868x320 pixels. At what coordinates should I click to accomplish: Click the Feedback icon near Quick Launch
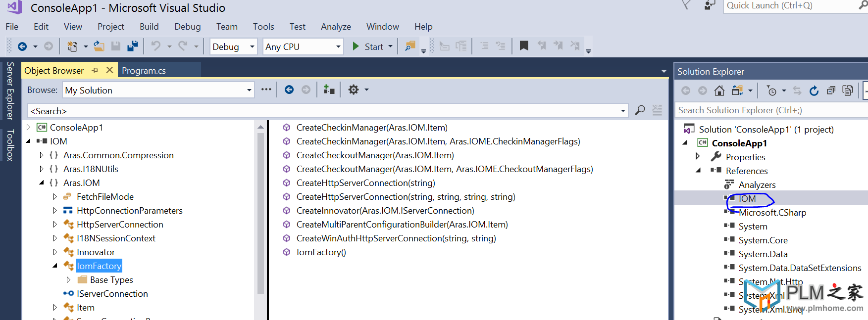[x=710, y=5]
